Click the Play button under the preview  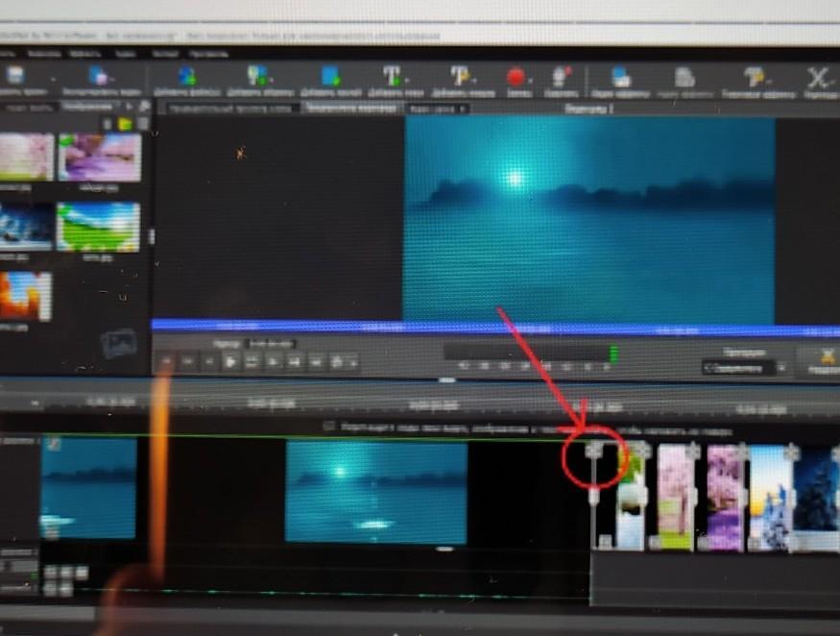click(230, 362)
